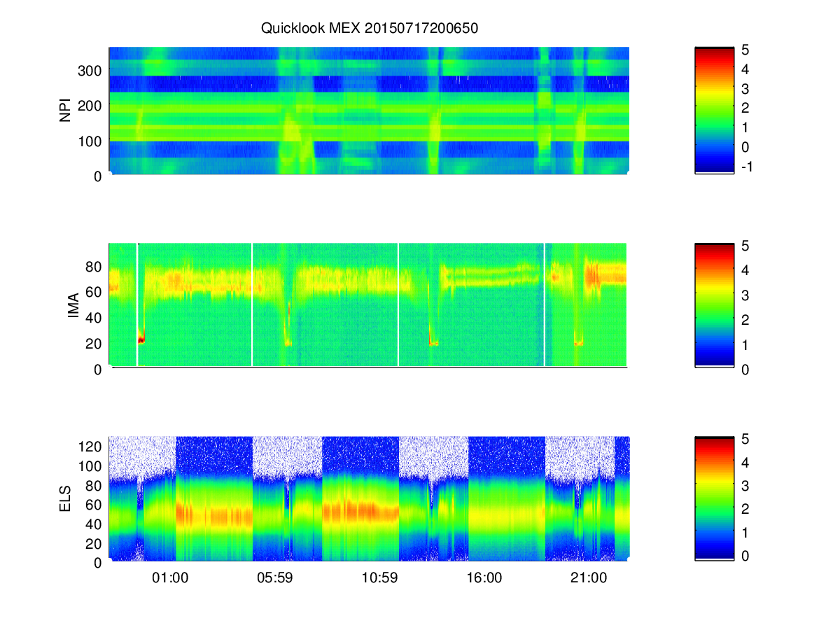The height and width of the screenshot is (630, 840).
Task: Click the 5 label on IMA colorbar
Action: (x=745, y=246)
